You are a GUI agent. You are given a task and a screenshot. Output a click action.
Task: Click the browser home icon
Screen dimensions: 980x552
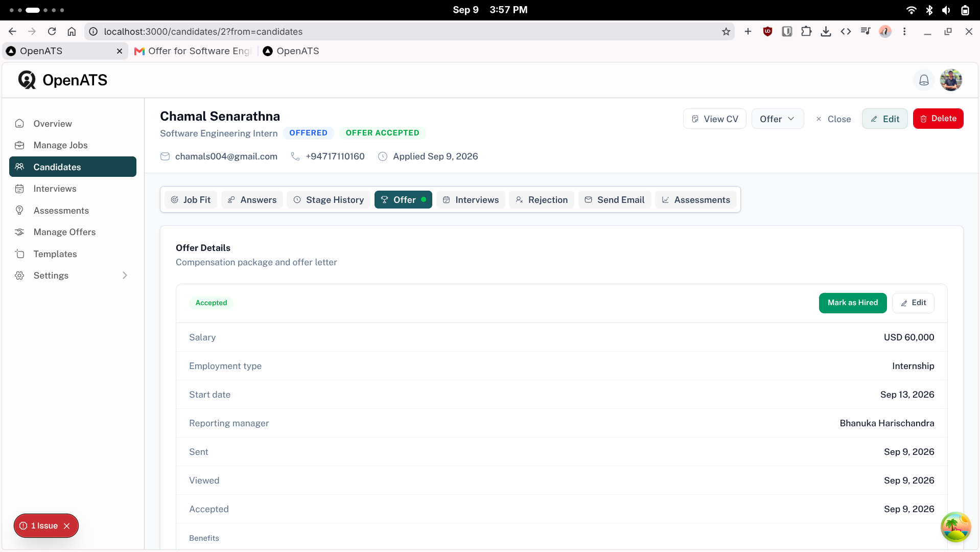click(72, 32)
